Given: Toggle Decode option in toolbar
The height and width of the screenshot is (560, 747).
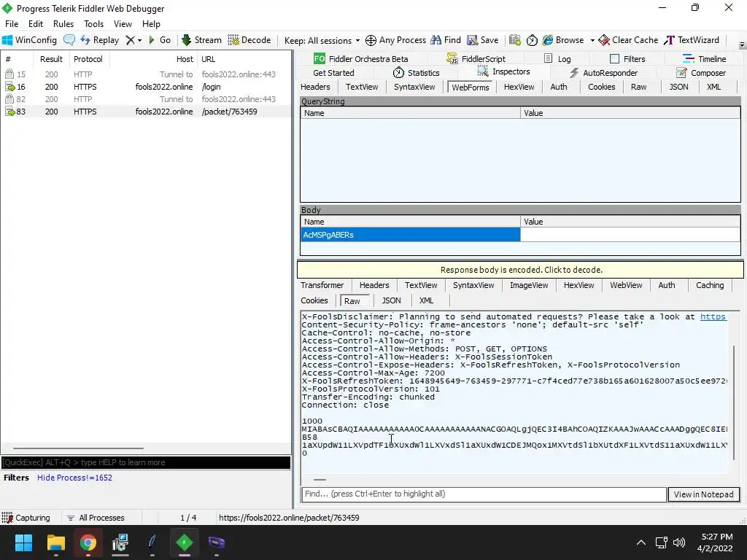Looking at the screenshot, I should pos(249,40).
